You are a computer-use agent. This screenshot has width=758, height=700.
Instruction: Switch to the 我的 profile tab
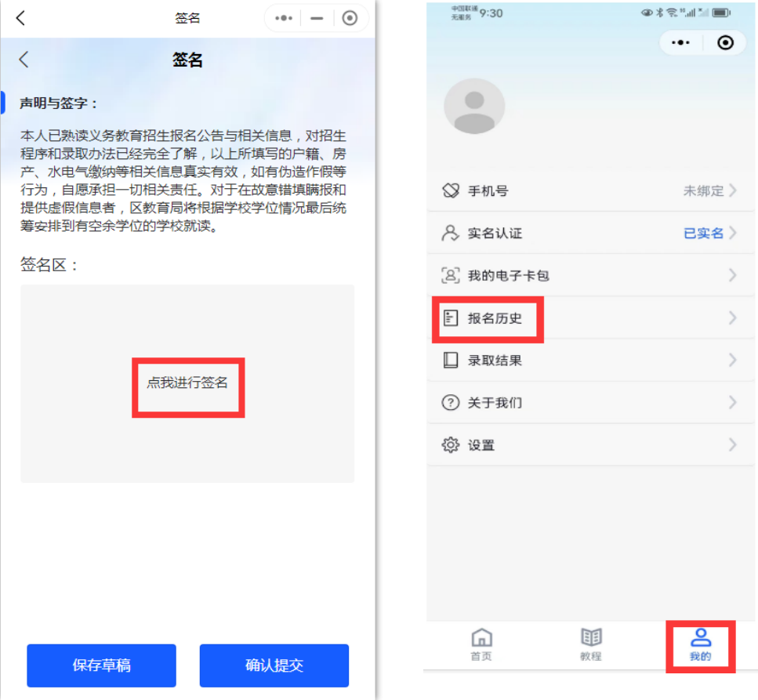pos(700,645)
